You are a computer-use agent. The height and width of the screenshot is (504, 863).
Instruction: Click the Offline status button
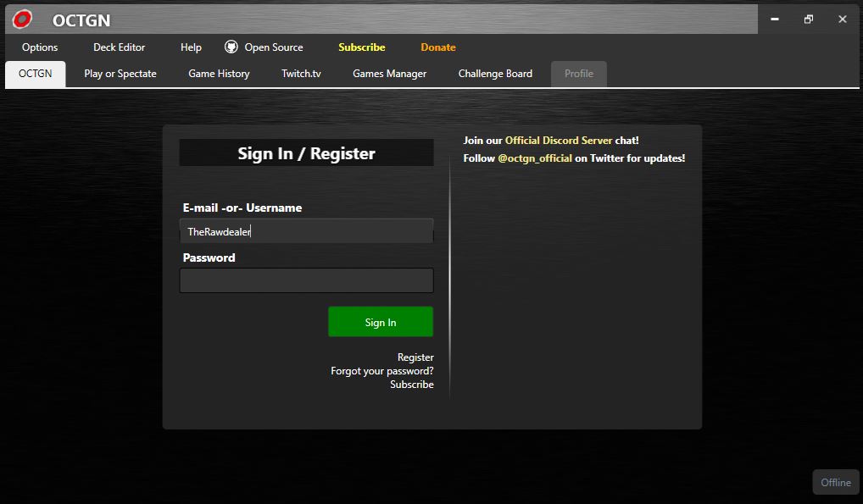[836, 483]
